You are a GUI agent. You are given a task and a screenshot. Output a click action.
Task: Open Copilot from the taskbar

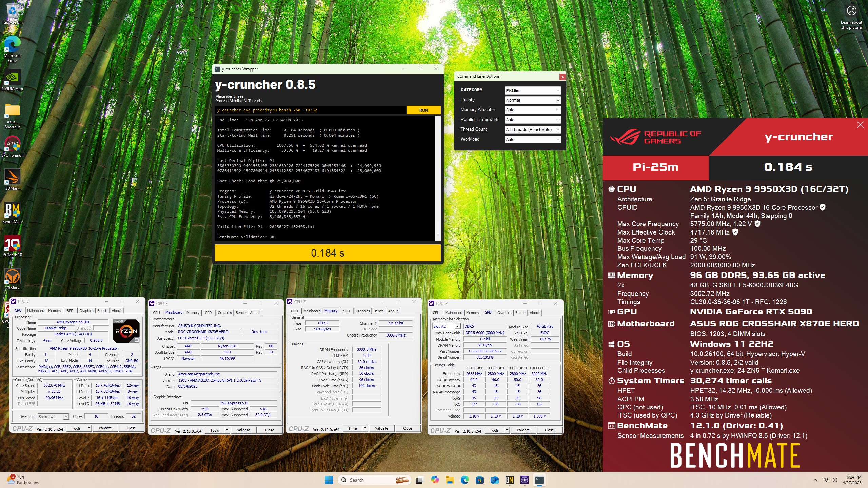coord(435,480)
